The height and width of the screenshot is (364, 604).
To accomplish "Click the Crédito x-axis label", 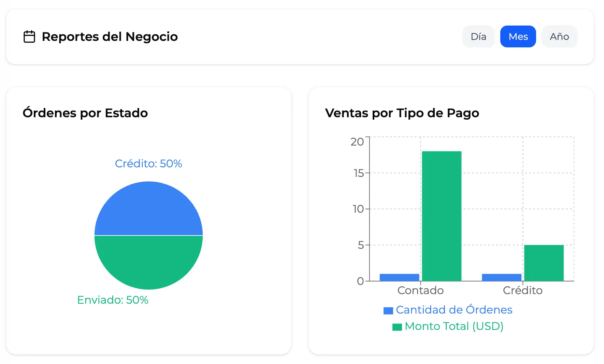I will [522, 290].
